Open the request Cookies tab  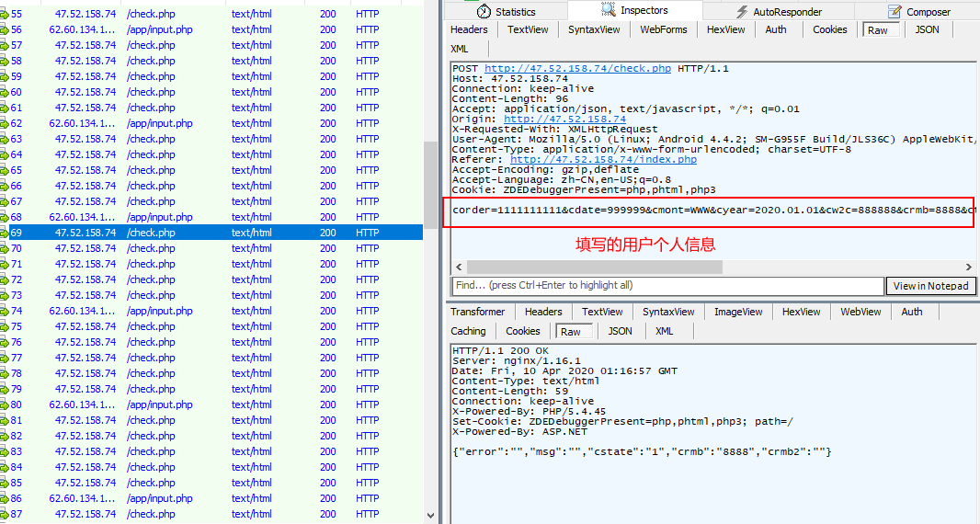[829, 29]
